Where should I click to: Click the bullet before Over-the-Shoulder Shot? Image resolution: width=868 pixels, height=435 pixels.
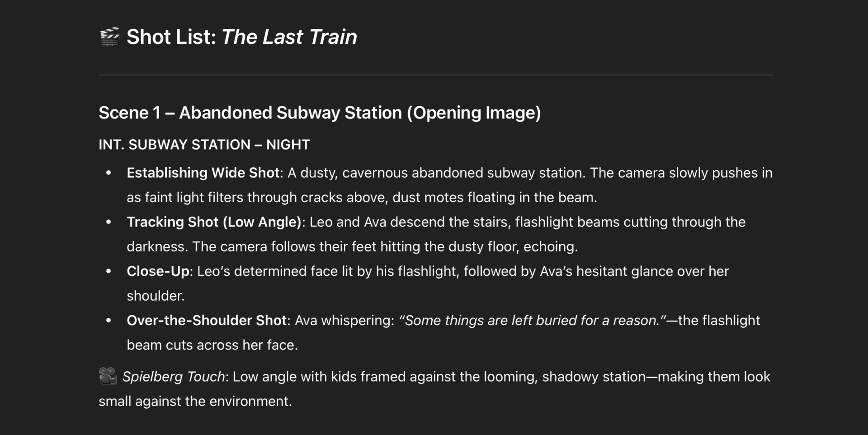108,321
